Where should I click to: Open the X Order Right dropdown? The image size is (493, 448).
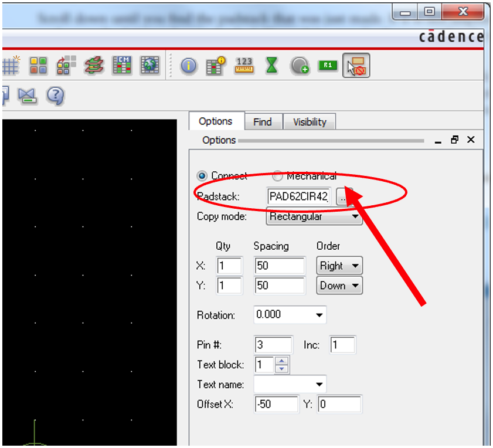click(339, 266)
